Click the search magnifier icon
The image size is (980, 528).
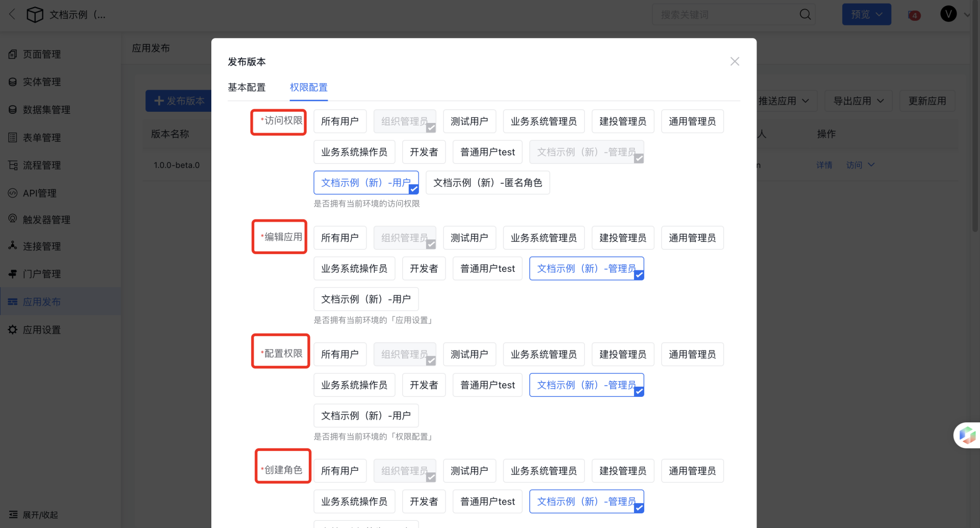click(805, 14)
